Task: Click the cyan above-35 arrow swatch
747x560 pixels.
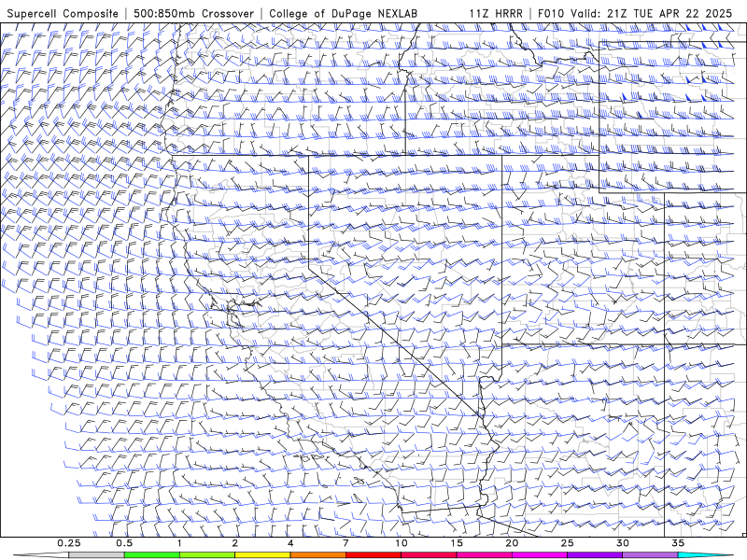Action: (x=706, y=555)
